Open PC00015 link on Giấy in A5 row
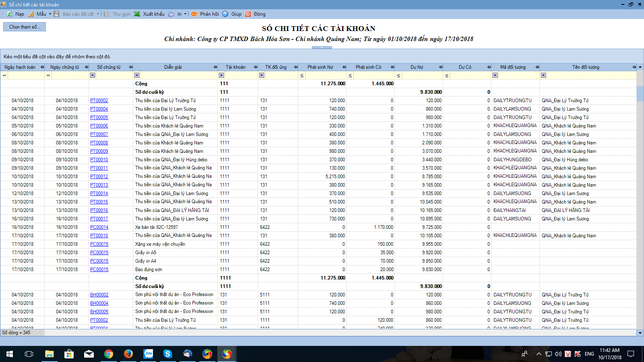Viewport: 644px width, 362px height. [99, 253]
